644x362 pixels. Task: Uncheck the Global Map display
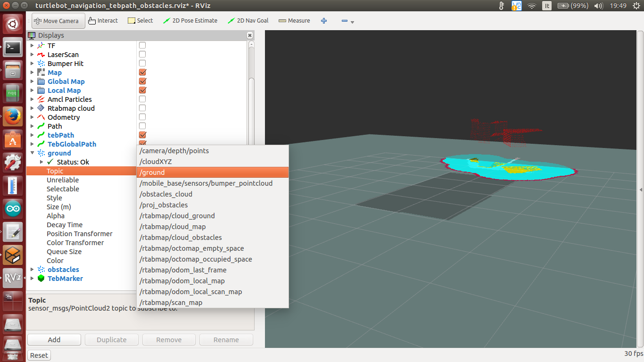click(142, 82)
